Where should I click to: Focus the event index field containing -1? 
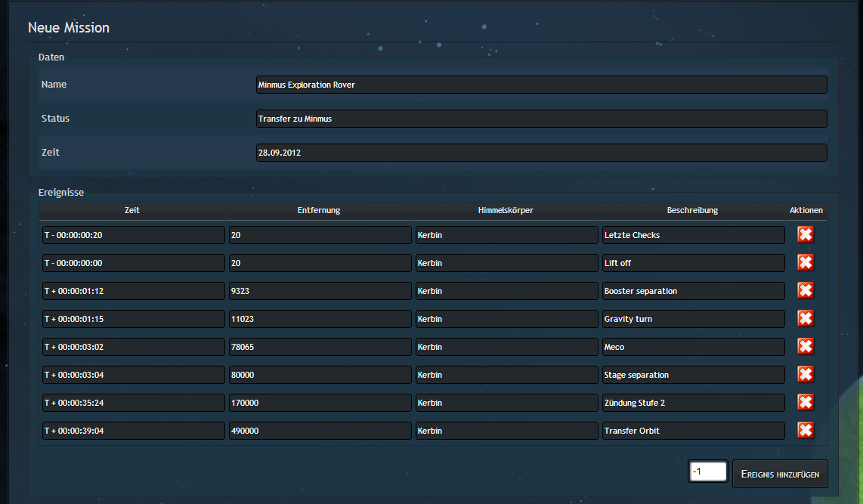708,472
